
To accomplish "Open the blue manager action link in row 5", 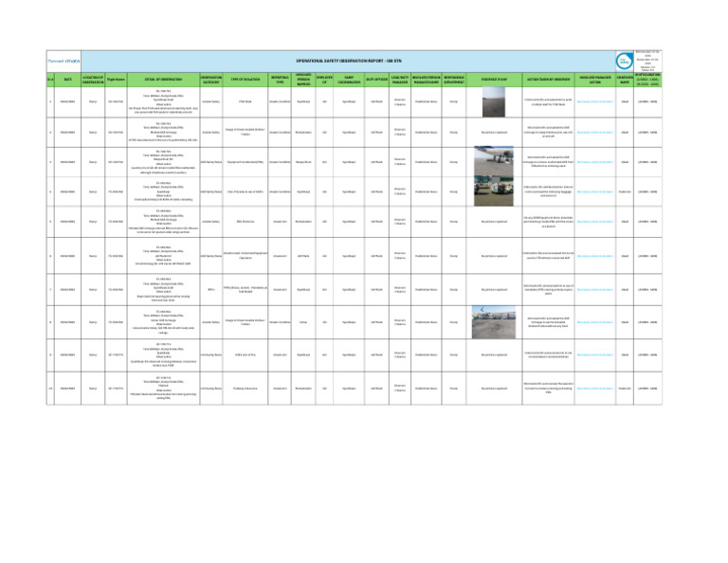I will point(594,222).
